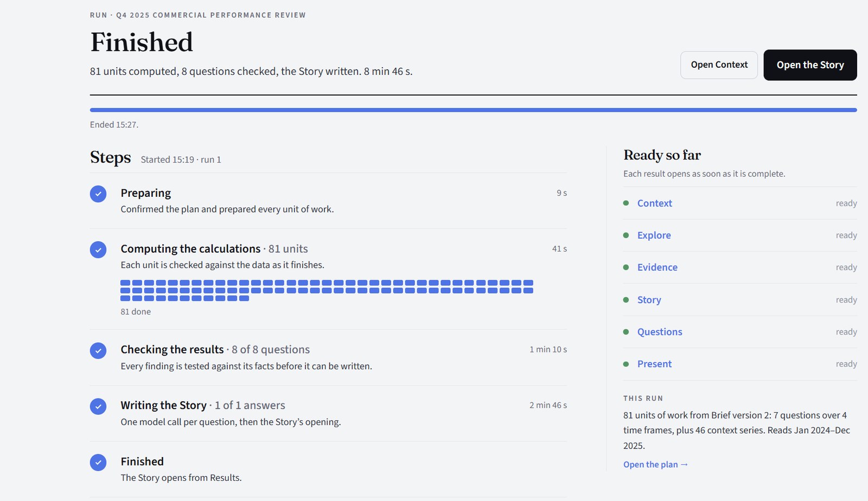
Task: Click the green dot beside Questions
Action: (626, 332)
